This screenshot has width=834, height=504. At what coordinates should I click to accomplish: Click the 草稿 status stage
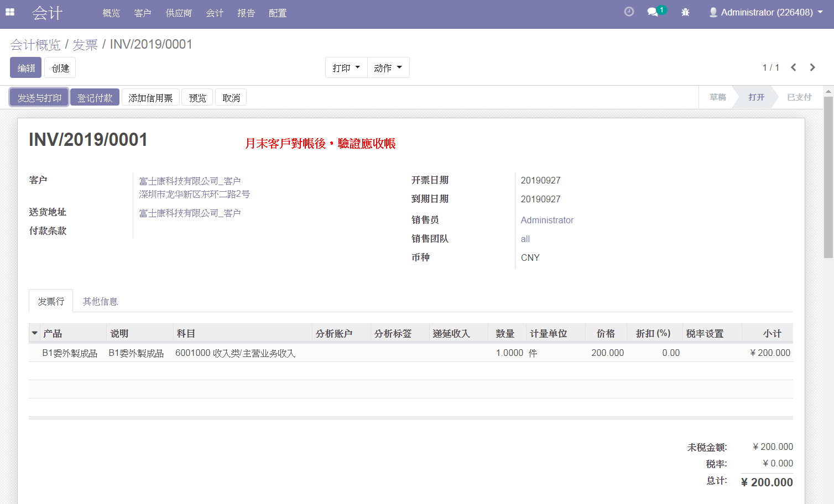(717, 97)
